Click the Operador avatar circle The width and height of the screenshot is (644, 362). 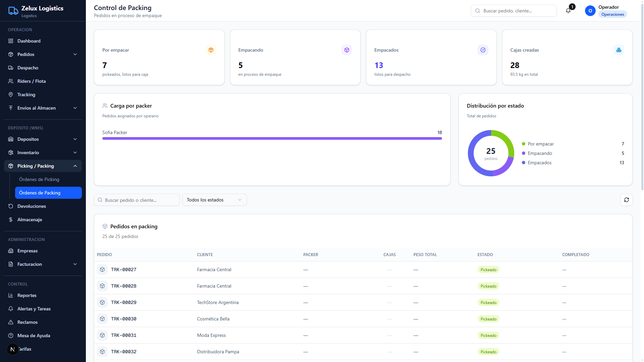click(590, 11)
